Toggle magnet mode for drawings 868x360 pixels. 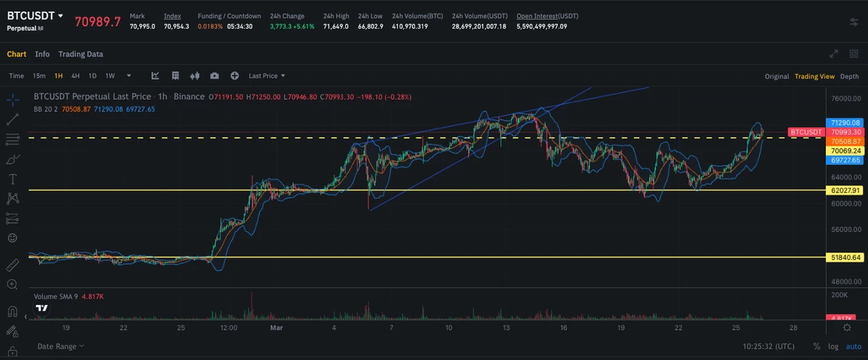point(12,312)
